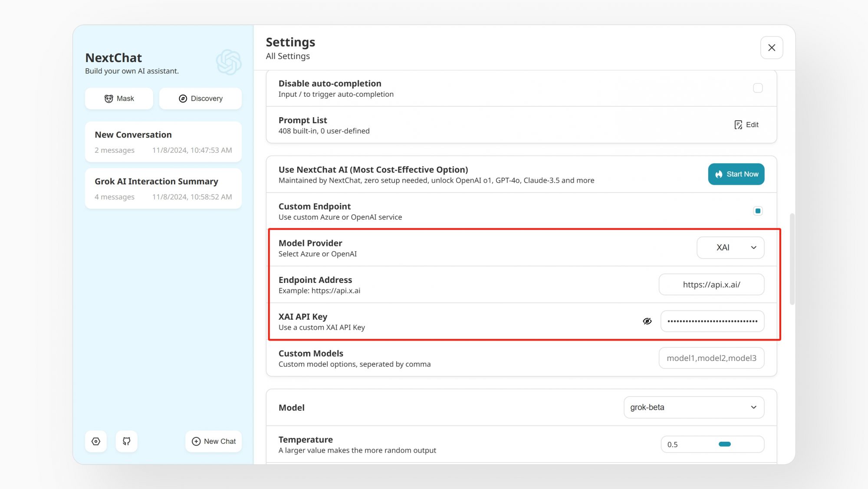Click the NextChat OpenAI logo

click(x=229, y=62)
